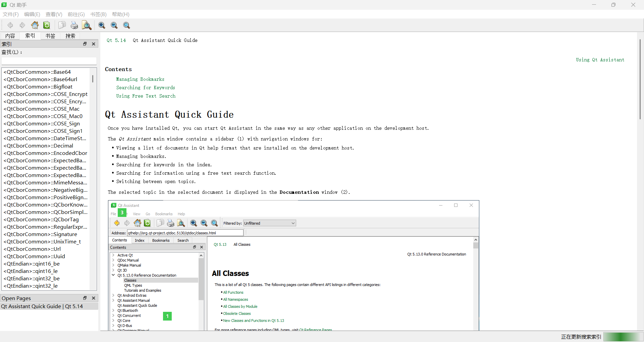Follow the Using Qt Assistant link
The width and height of the screenshot is (644, 342).
(600, 60)
